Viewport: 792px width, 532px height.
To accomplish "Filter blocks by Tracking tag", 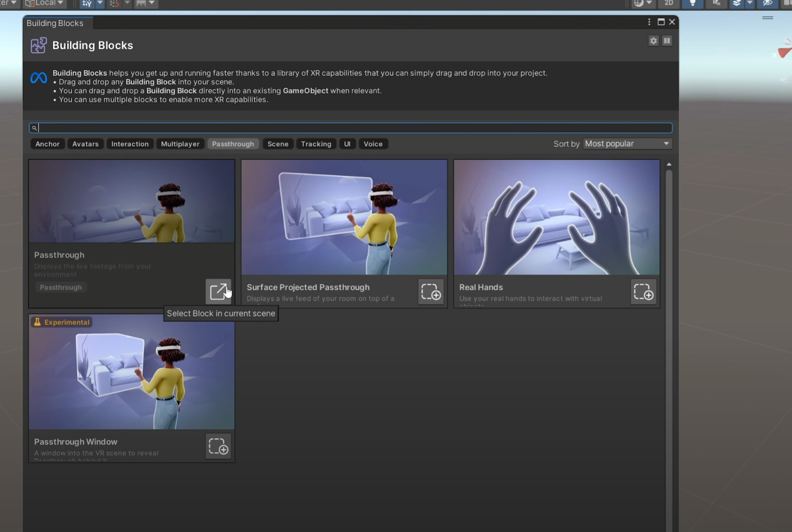I will point(316,144).
